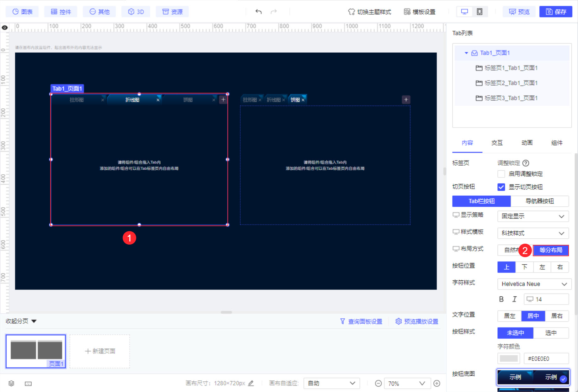578x392 pixels.
Task: Add a page with 新建页面
Action: [x=100, y=351]
